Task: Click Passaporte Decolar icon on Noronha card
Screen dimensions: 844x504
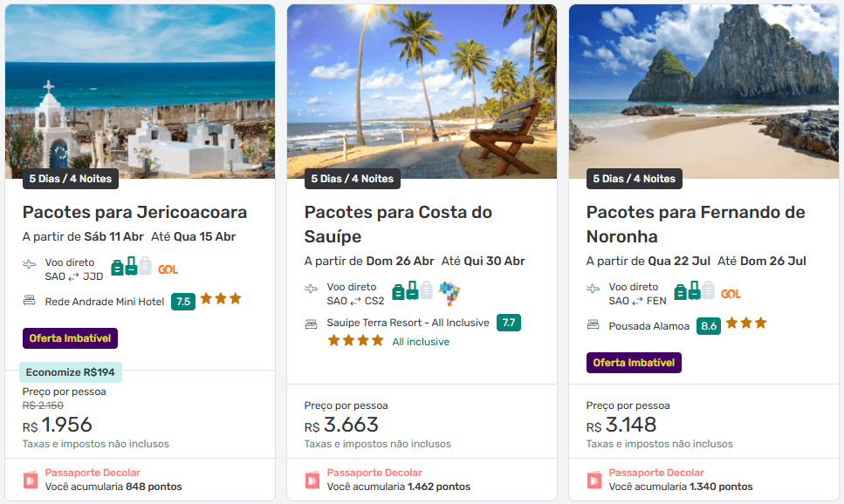Action: pyautogui.click(x=594, y=480)
